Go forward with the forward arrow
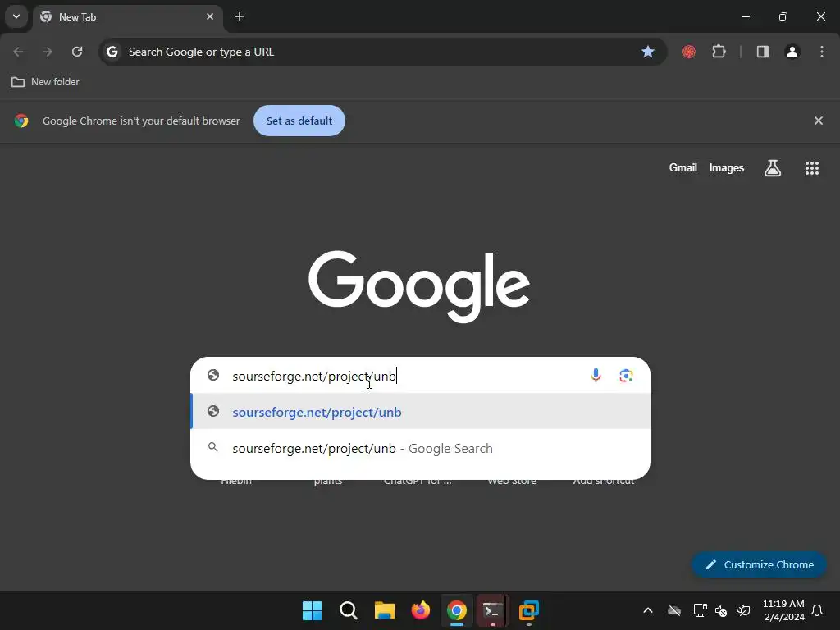 [48, 52]
